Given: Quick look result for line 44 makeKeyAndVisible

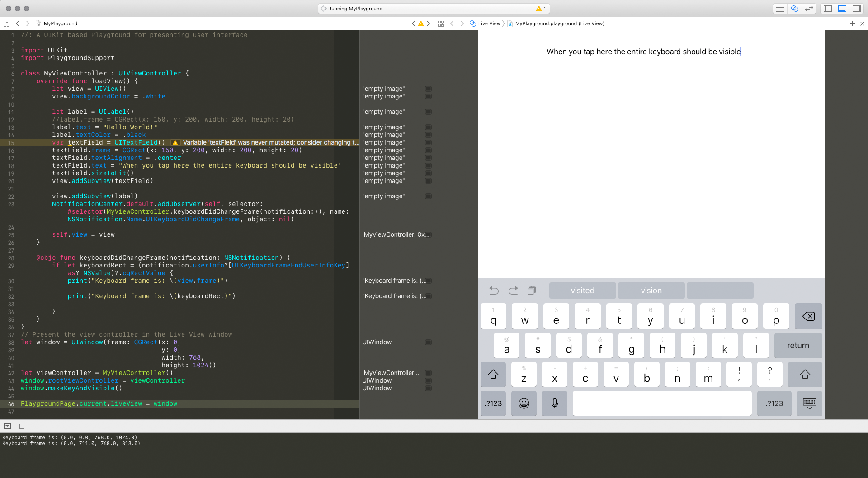Looking at the screenshot, I should (x=428, y=388).
